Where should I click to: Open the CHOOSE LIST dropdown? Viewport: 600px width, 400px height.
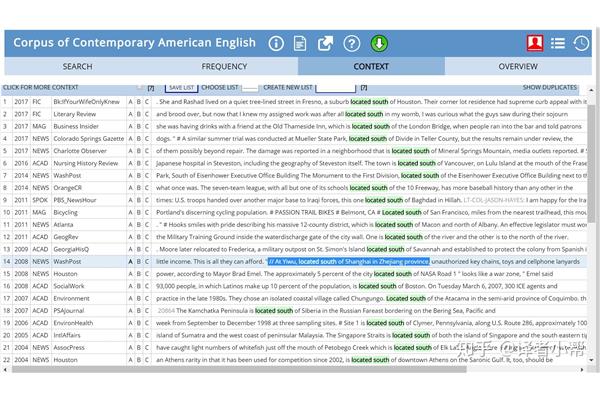point(250,88)
